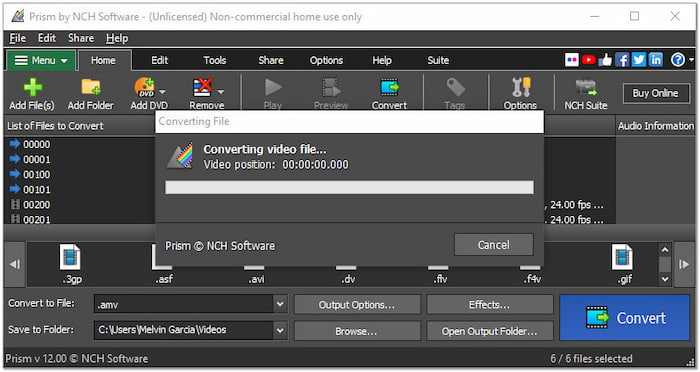
Task: Click format list scroll up arrow
Action: (x=665, y=249)
